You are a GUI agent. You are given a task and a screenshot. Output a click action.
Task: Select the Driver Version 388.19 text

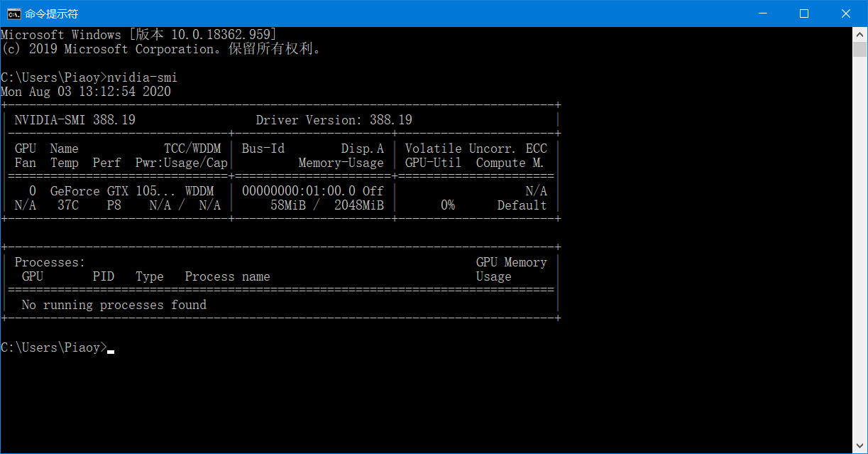(x=334, y=119)
